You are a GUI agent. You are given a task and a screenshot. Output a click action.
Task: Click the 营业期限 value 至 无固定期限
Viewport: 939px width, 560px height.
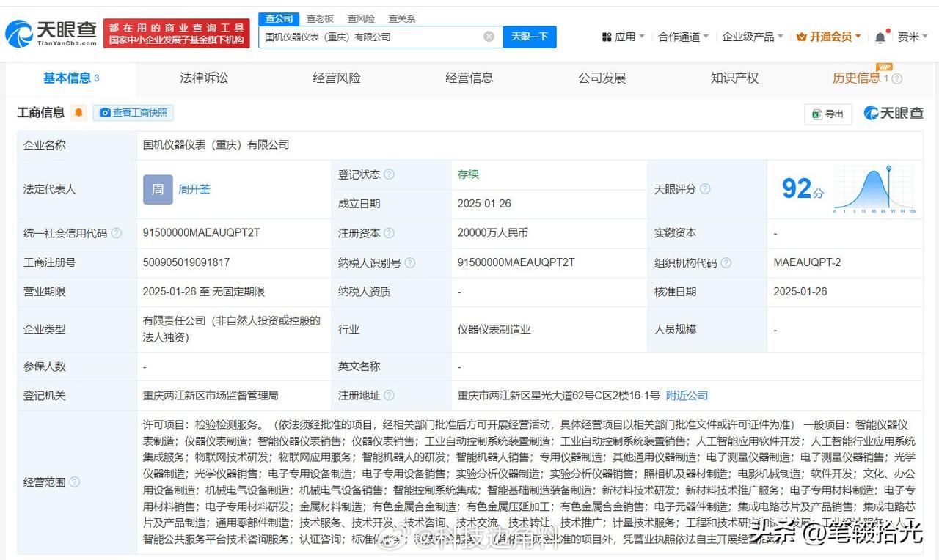pos(204,292)
